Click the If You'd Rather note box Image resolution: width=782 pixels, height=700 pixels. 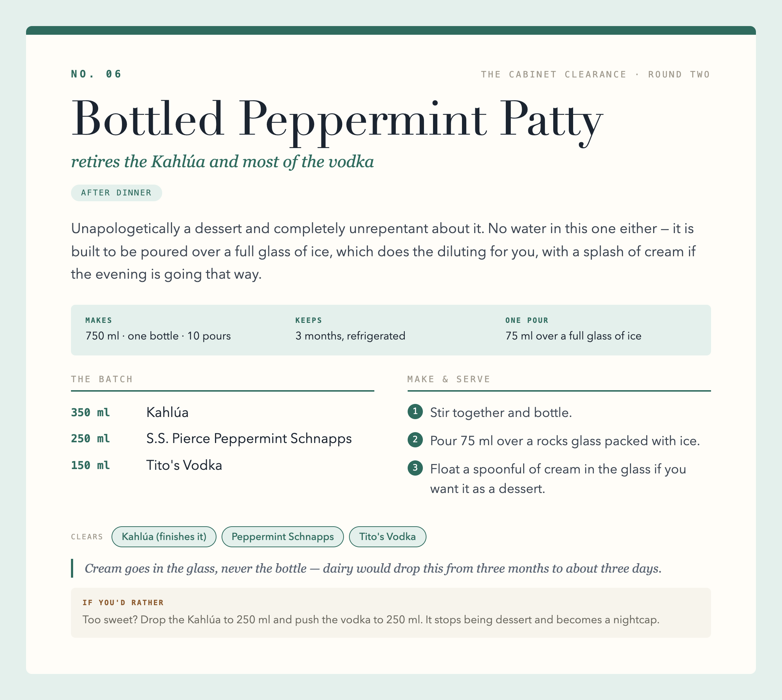[x=391, y=612]
